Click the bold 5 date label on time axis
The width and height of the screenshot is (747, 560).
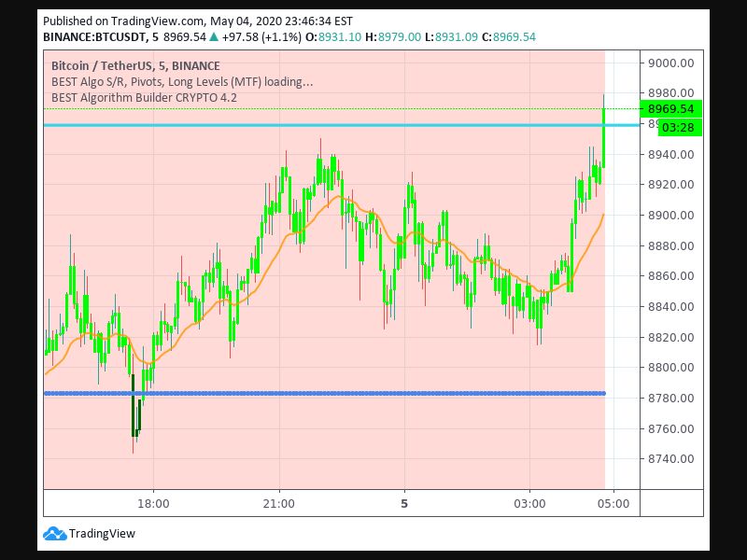[404, 503]
